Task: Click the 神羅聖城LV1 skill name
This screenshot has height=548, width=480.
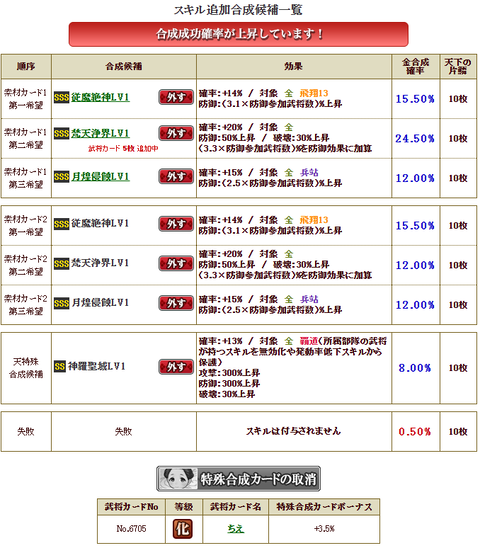Action: click(x=96, y=367)
